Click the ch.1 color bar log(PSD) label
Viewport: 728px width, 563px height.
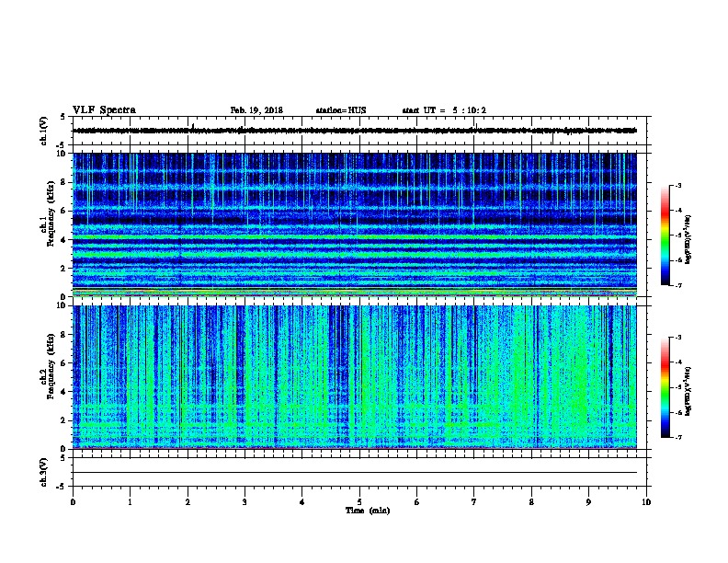[688, 240]
